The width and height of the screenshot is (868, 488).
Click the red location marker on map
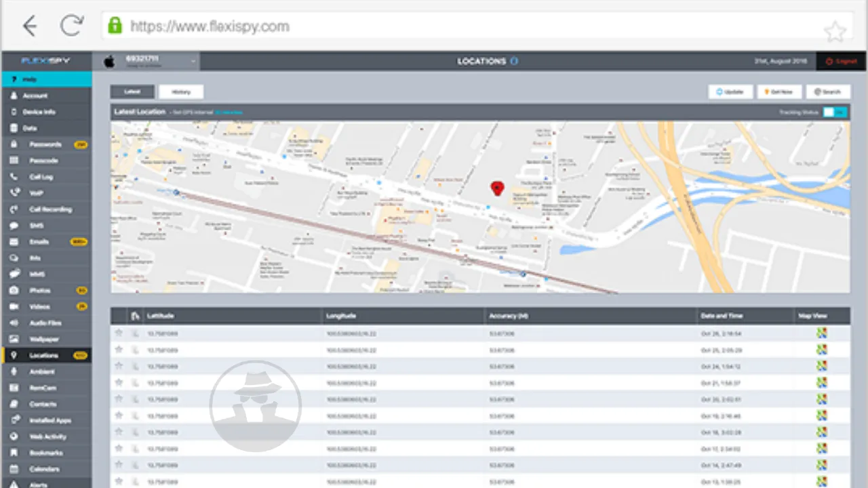click(497, 188)
